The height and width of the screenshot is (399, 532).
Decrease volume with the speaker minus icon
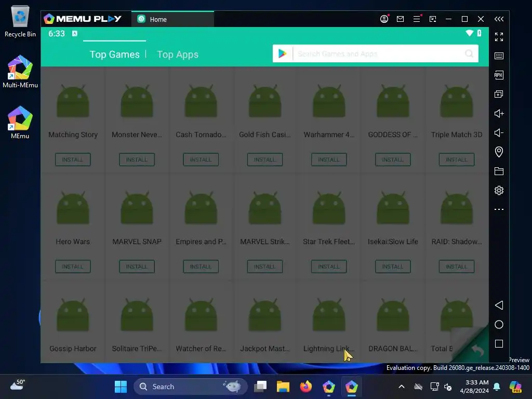point(499,132)
